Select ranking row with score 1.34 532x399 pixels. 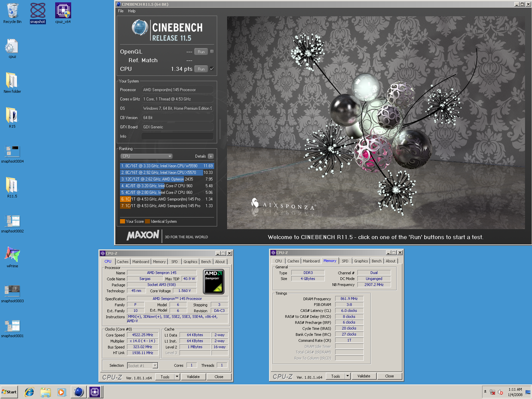point(167,199)
